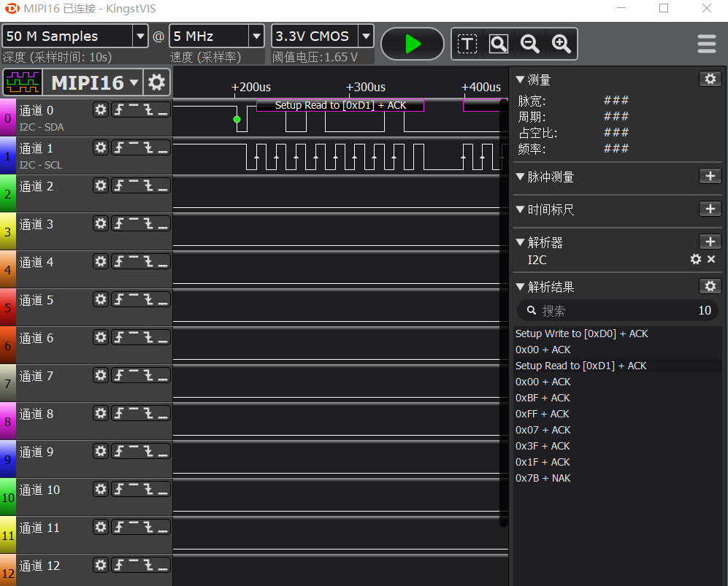
Task: Add a new 脉冲测量 with plus button
Action: click(x=710, y=176)
